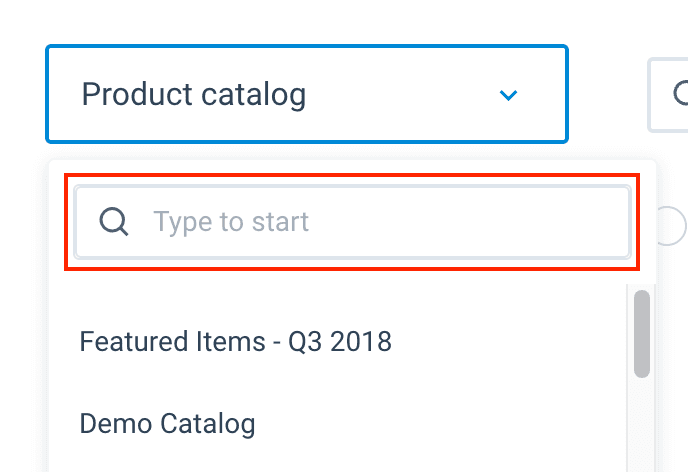Viewport: 688px width, 472px height.
Task: Click the magnifier icon in search field
Action: (114, 221)
